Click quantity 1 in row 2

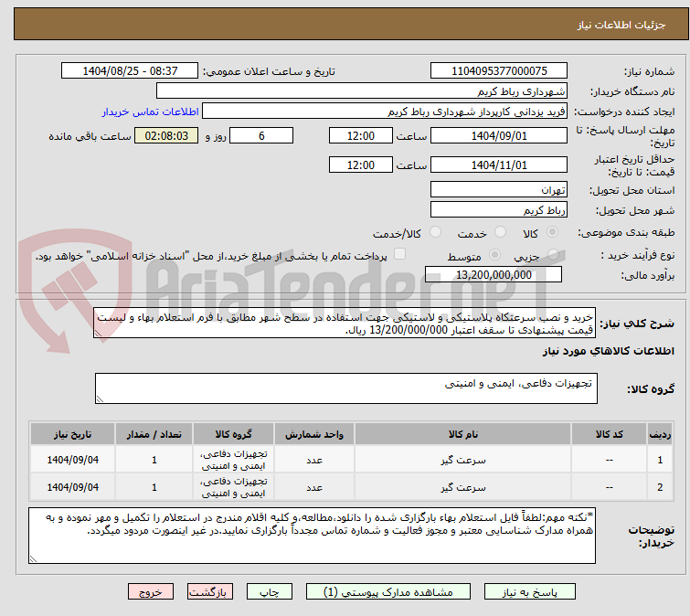tap(154, 487)
